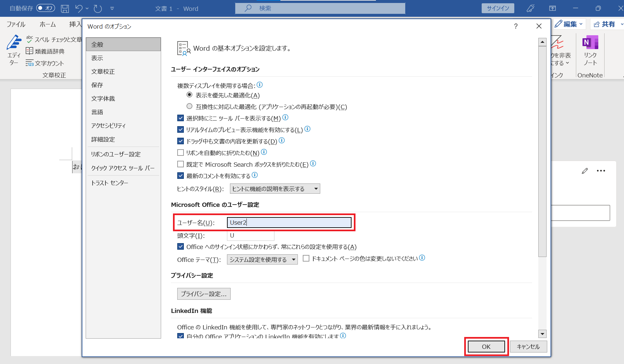Click info icon beside リアルタイムのプレビュー option
624x364 pixels.
pos(307,129)
